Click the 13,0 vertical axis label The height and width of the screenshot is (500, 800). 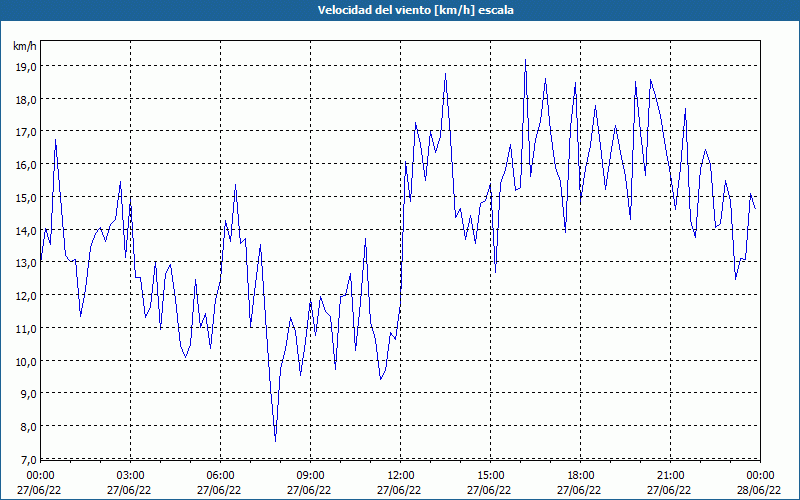tap(26, 263)
